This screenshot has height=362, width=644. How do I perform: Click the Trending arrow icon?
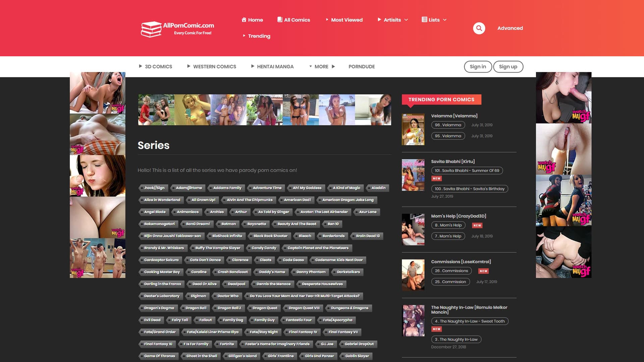point(244,36)
